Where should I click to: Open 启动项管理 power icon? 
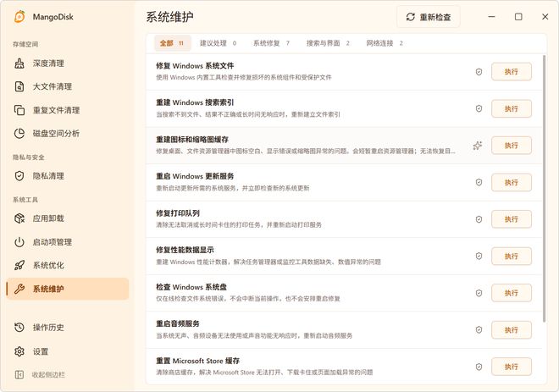19,242
